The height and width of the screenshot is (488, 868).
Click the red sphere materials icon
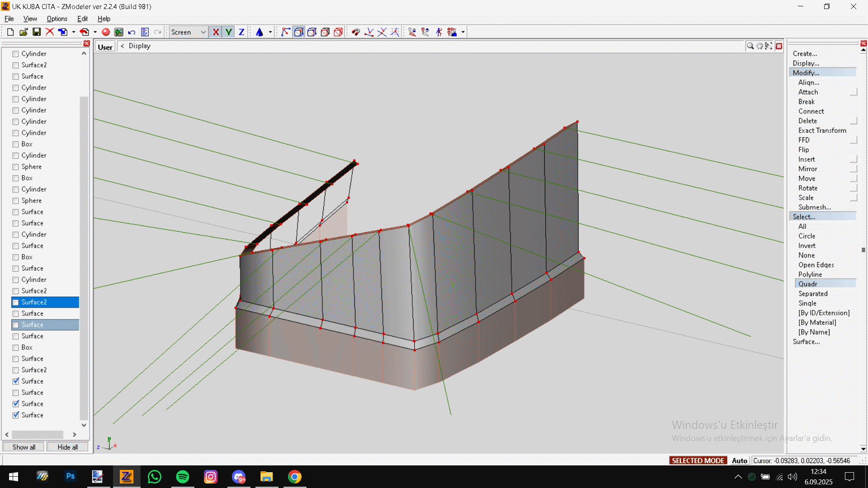pos(106,32)
